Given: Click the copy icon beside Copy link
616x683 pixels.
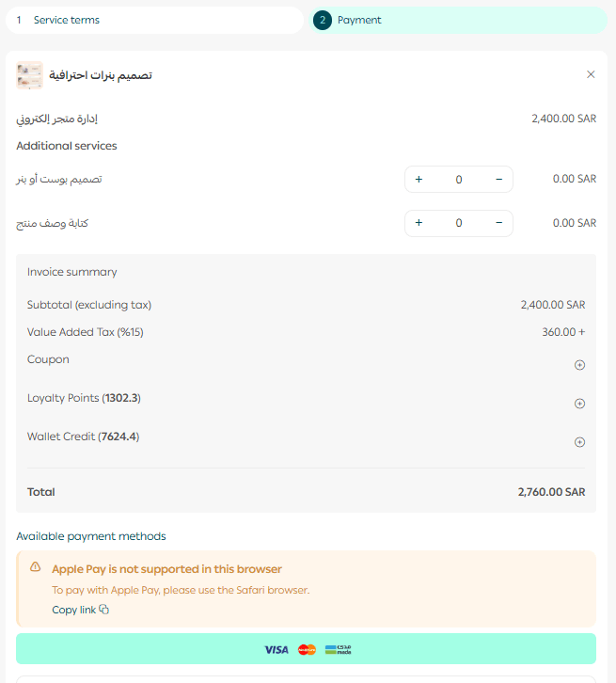Looking at the screenshot, I should click(104, 610).
